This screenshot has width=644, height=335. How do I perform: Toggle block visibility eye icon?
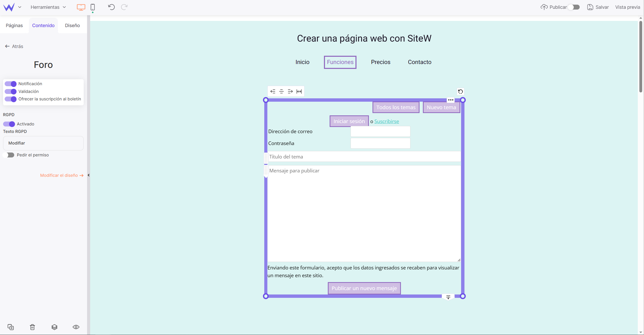tap(76, 327)
